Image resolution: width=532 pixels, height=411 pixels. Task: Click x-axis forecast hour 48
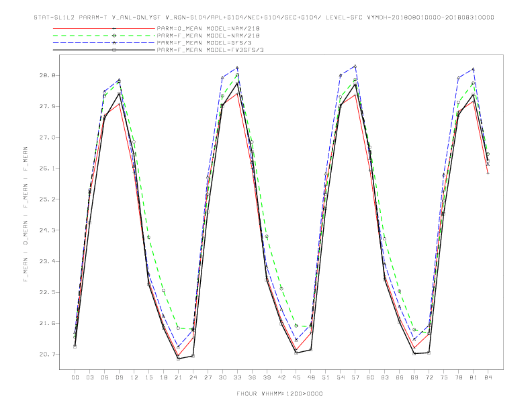click(x=311, y=377)
